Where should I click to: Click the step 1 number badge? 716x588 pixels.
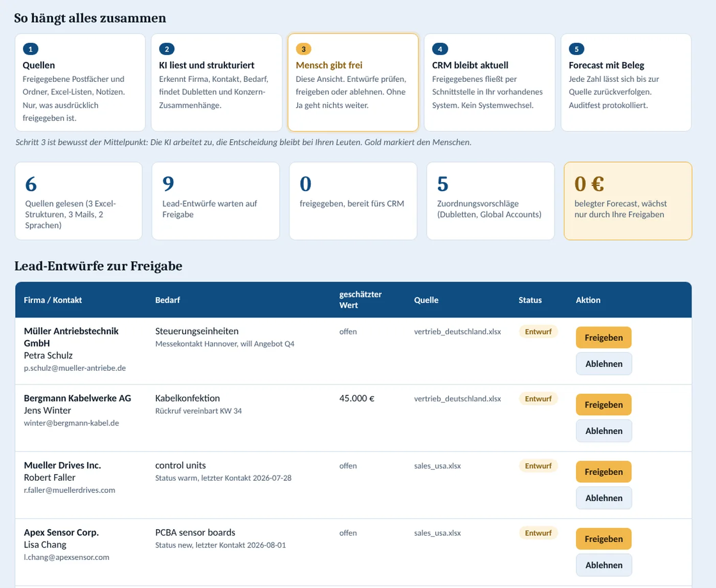click(31, 49)
